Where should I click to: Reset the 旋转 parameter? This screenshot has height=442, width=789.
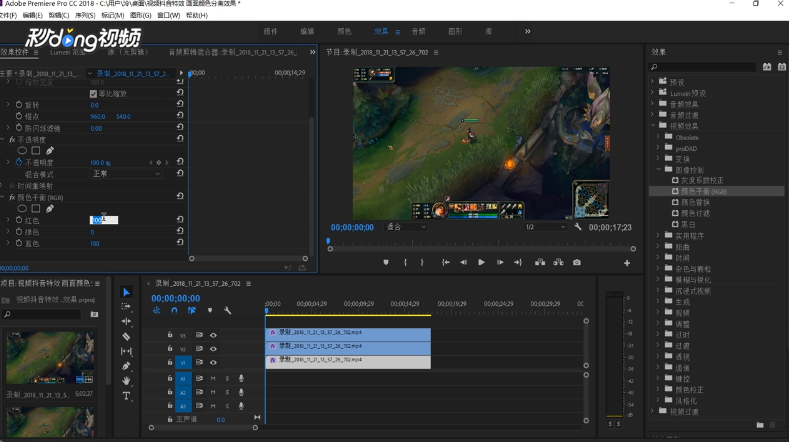click(x=180, y=104)
